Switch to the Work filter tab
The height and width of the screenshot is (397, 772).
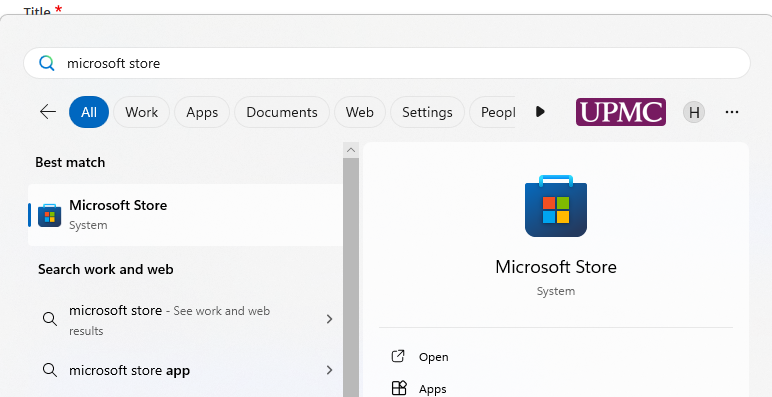[141, 112]
